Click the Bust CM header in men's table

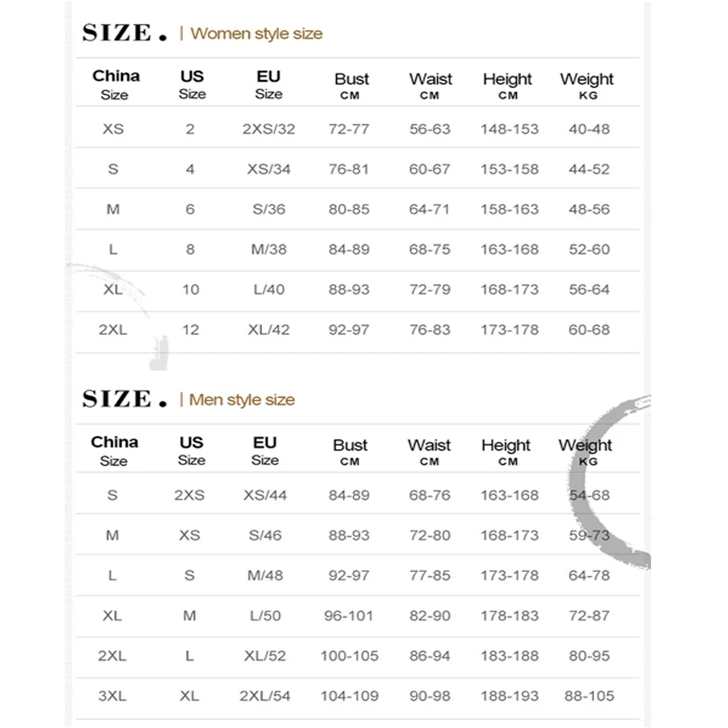tap(349, 451)
